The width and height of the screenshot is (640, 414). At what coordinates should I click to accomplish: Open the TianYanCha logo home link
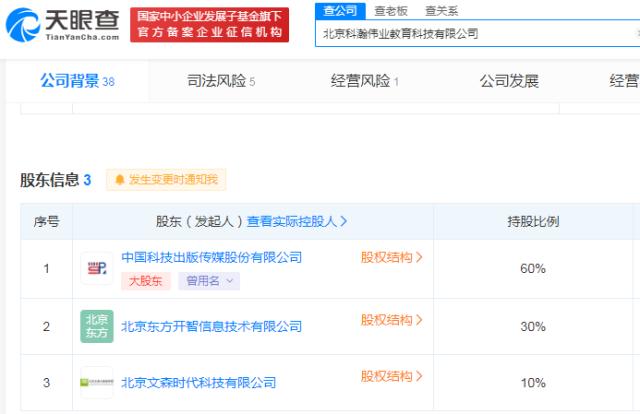pyautogui.click(x=62, y=25)
